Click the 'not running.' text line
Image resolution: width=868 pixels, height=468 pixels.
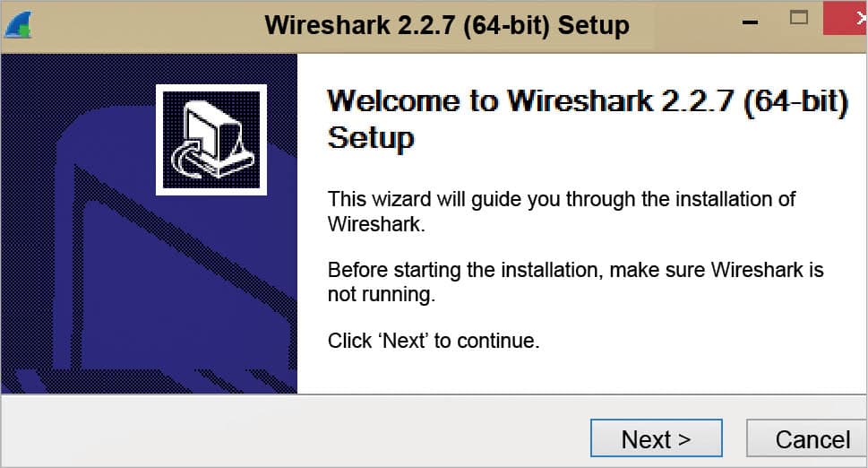pos(381,294)
